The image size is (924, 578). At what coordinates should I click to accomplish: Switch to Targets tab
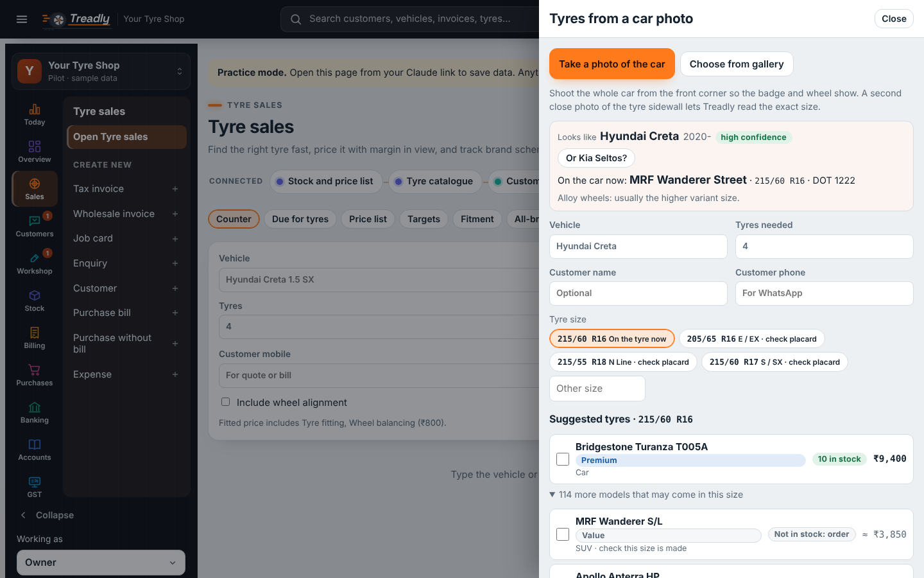pyautogui.click(x=424, y=219)
